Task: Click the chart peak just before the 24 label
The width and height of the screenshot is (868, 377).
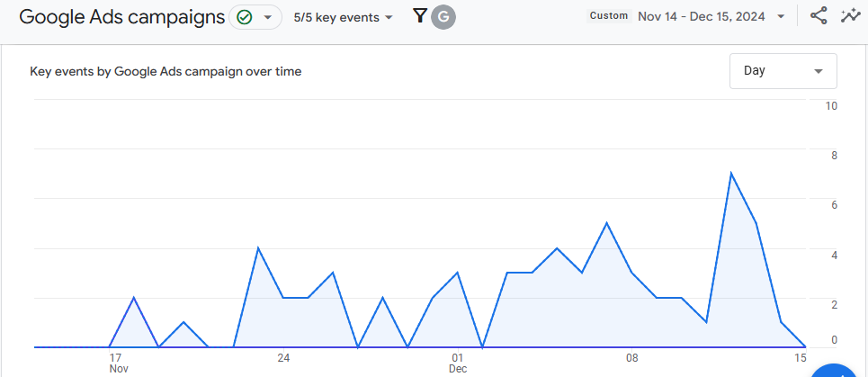Action: coord(258,247)
